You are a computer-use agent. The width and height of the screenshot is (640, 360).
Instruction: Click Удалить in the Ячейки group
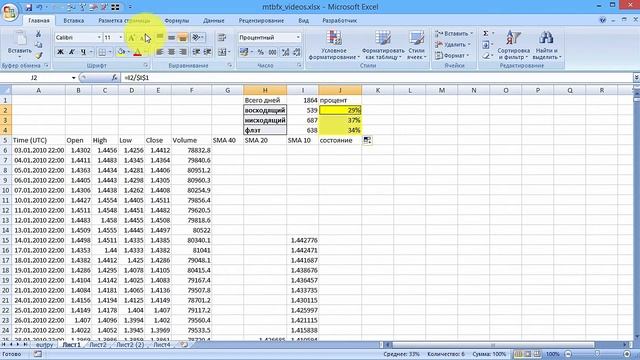click(453, 44)
